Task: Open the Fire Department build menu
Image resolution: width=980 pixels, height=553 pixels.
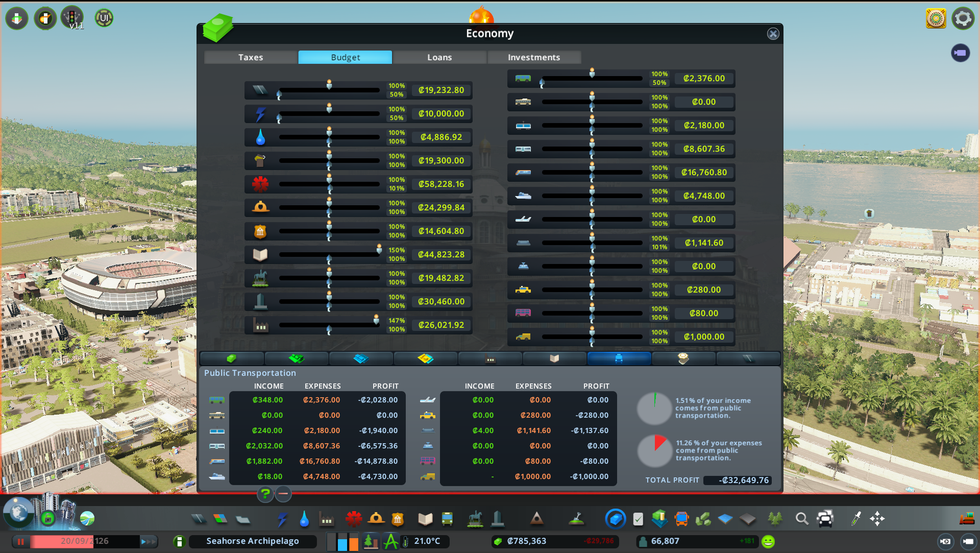Action: click(x=376, y=519)
